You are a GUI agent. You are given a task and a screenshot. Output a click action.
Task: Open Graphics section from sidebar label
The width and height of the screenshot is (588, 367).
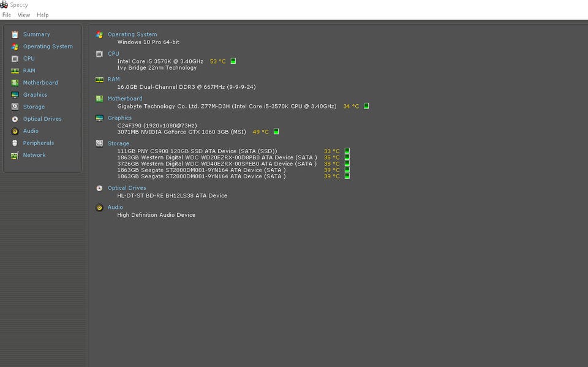(x=35, y=94)
